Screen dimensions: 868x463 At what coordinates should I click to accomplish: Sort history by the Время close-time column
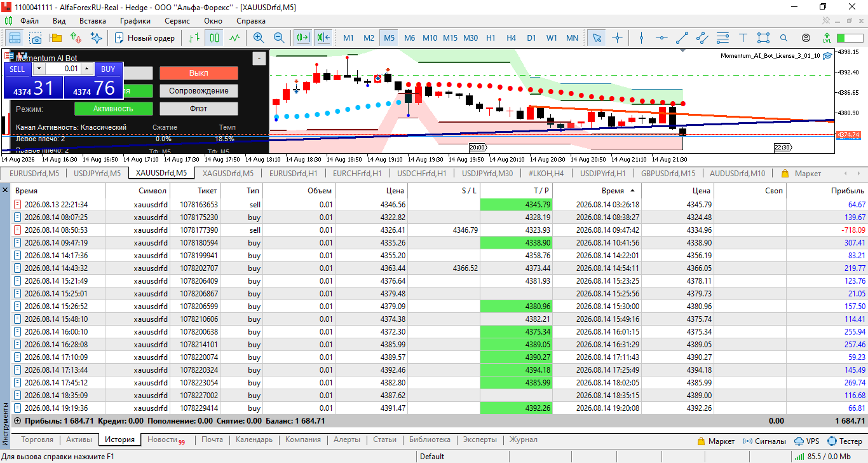(x=613, y=190)
